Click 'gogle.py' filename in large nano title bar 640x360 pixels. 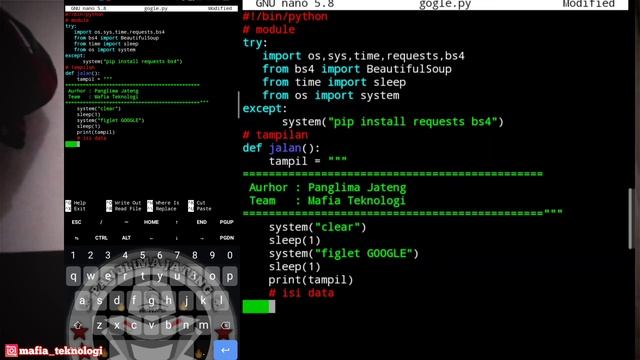tap(445, 4)
